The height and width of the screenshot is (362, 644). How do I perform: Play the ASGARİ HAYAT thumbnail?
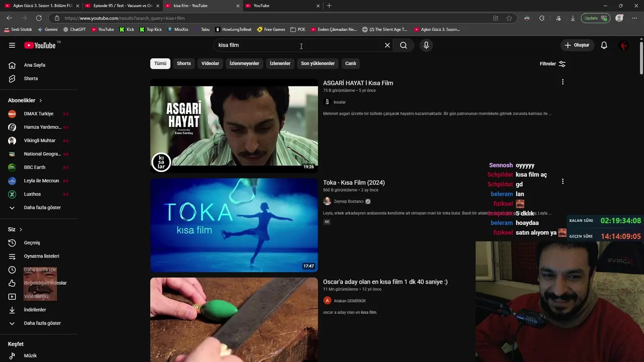234,126
